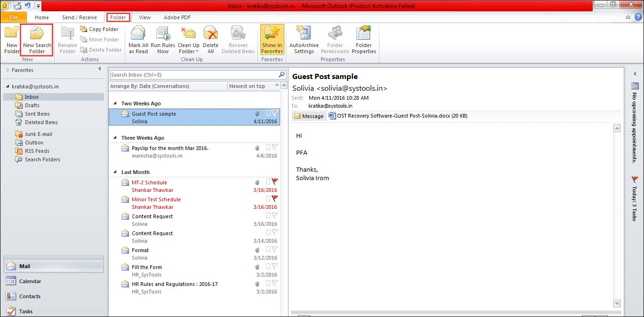Switch to the View ribbon tab
Viewport: 644px width, 317px height.
tap(145, 17)
